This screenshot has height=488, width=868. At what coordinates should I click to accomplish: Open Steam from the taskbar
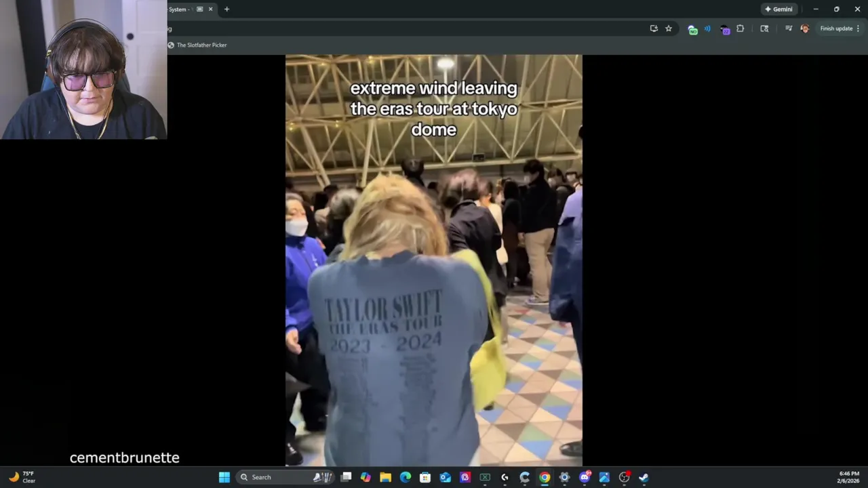coord(644,477)
